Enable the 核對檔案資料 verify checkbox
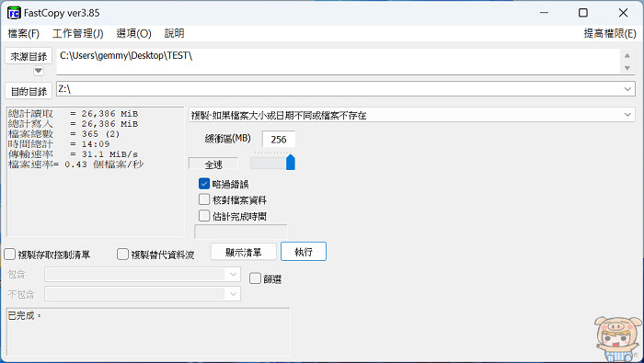 pos(204,199)
